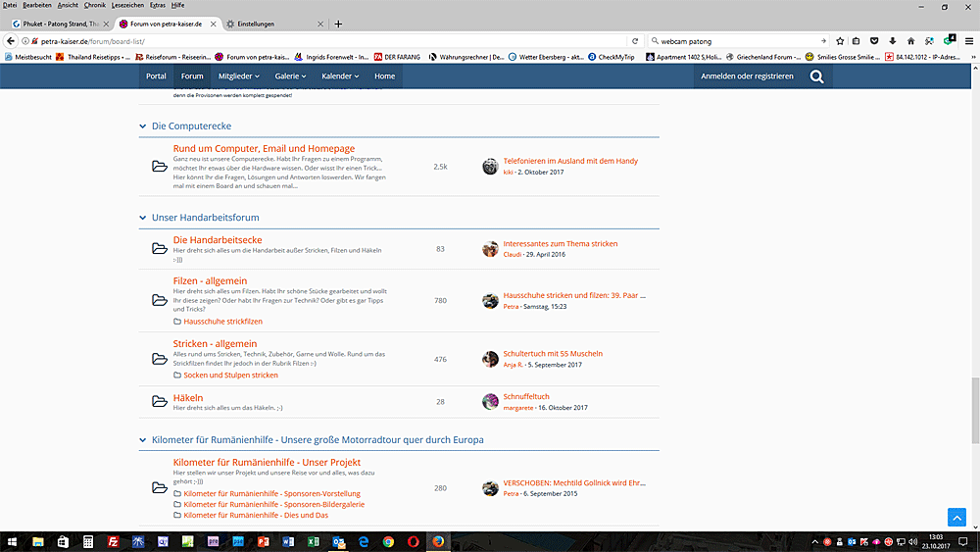
Task: Open FileZilla from the taskbar
Action: (113, 541)
